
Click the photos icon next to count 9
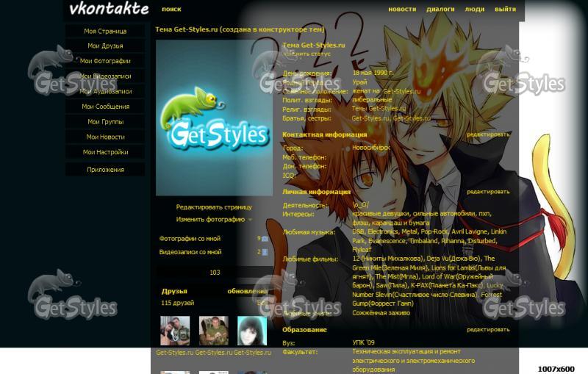265,239
